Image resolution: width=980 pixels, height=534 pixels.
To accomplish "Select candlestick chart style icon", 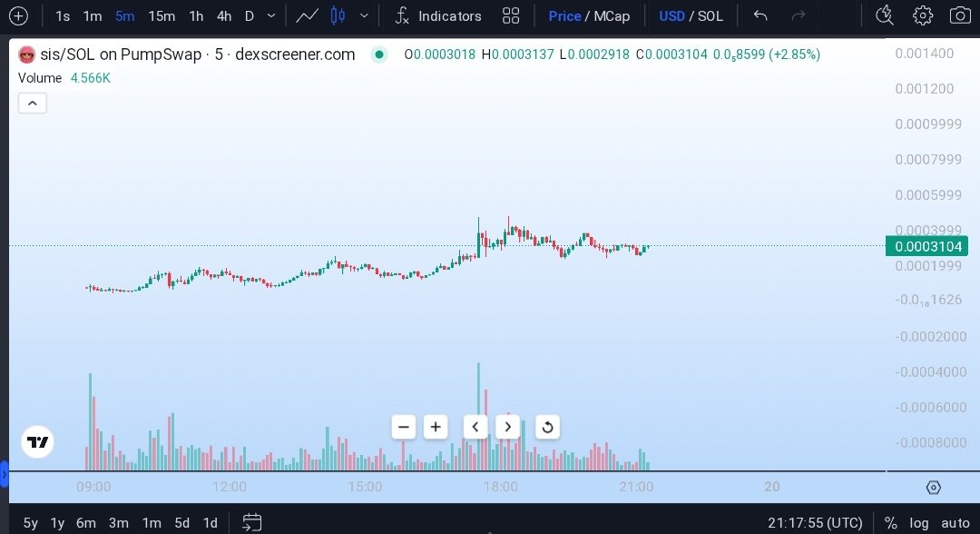I will click(x=338, y=16).
